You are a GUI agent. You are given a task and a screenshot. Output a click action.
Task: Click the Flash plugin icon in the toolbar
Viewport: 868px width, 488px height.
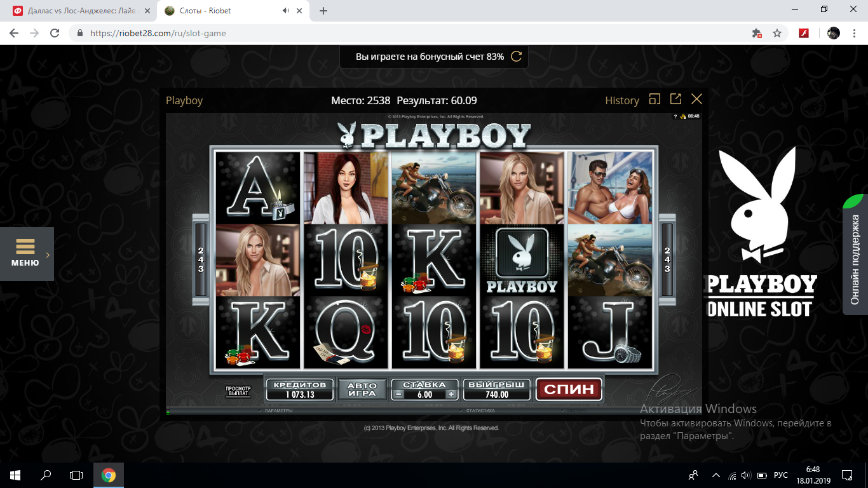[803, 33]
